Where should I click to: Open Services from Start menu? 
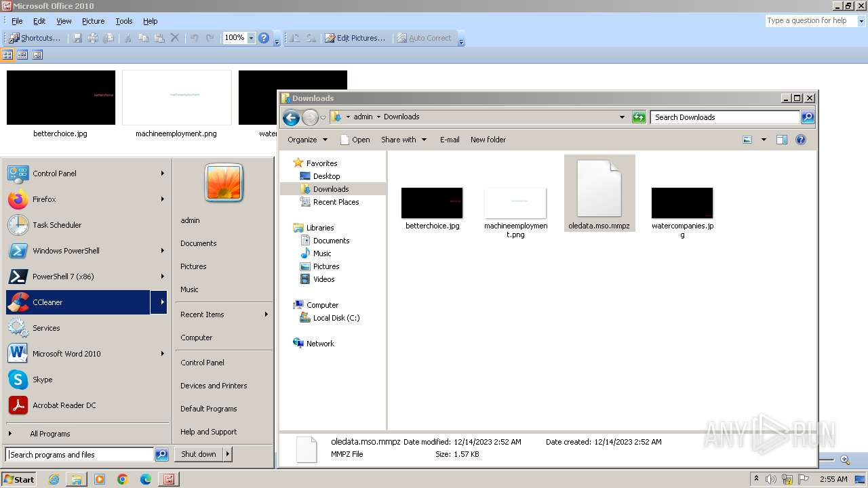(87, 328)
